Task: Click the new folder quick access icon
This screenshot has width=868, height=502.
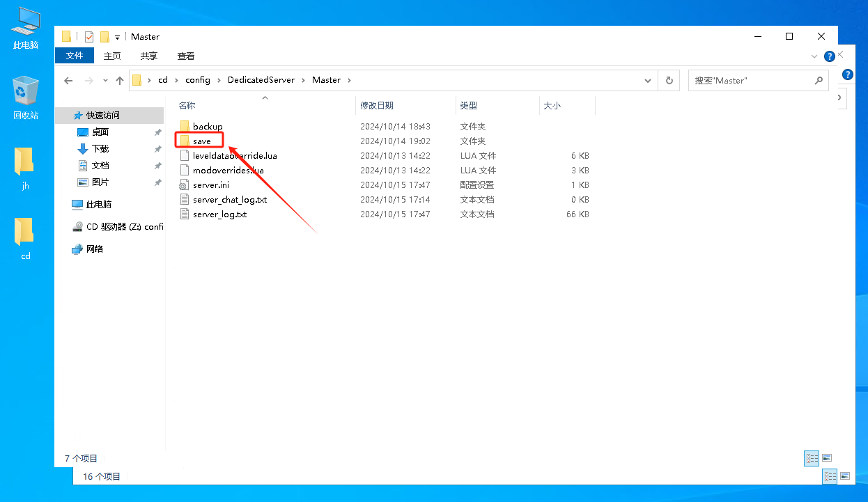Action: click(104, 37)
